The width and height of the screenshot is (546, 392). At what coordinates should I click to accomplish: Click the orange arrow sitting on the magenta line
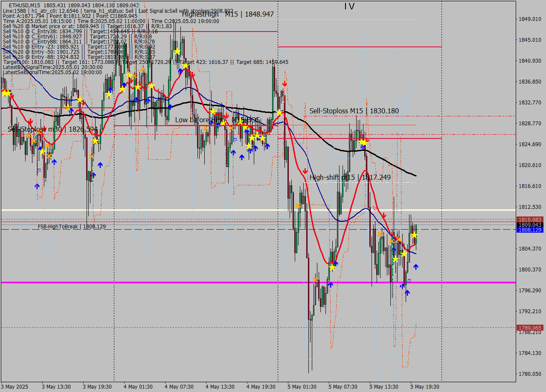pyautogui.click(x=315, y=280)
